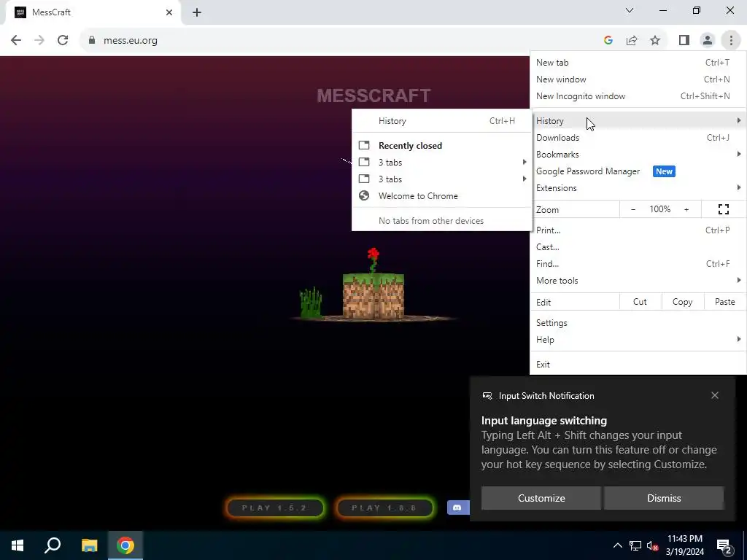Select Cast... in the Chrome menu
This screenshot has height=560, width=747.
[638, 247]
